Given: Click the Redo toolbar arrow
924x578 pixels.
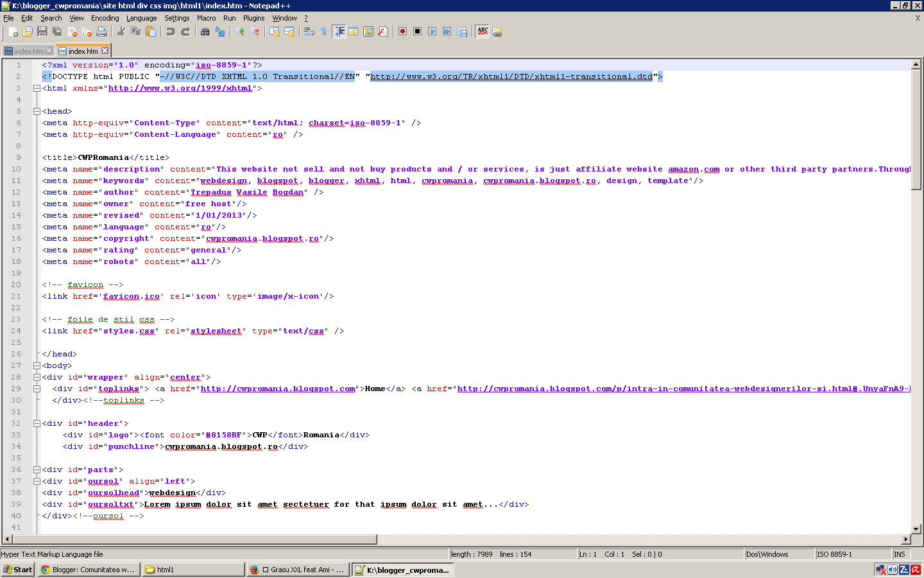Looking at the screenshot, I should coord(185,31).
